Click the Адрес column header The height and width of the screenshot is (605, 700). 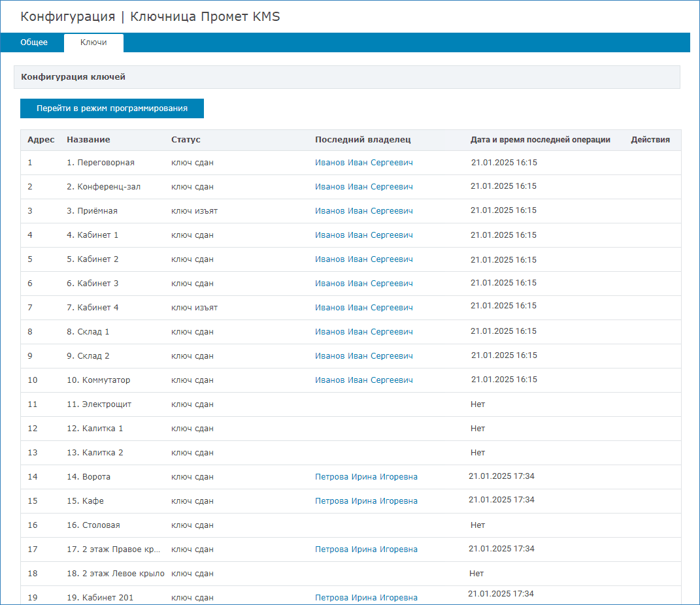[x=41, y=140]
